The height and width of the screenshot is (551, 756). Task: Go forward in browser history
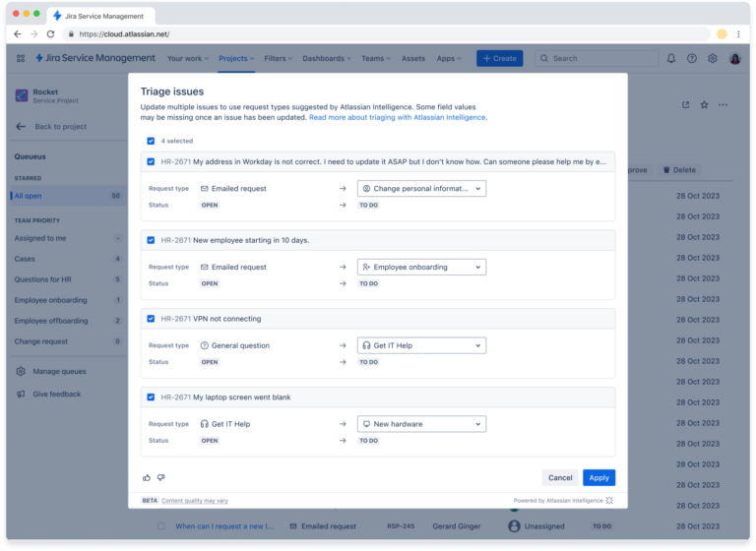pyautogui.click(x=33, y=34)
